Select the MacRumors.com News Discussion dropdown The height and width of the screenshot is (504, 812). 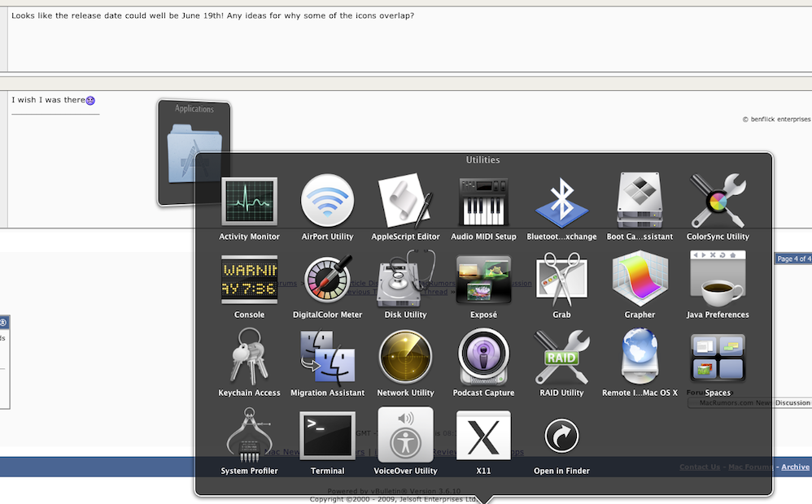pyautogui.click(x=750, y=402)
